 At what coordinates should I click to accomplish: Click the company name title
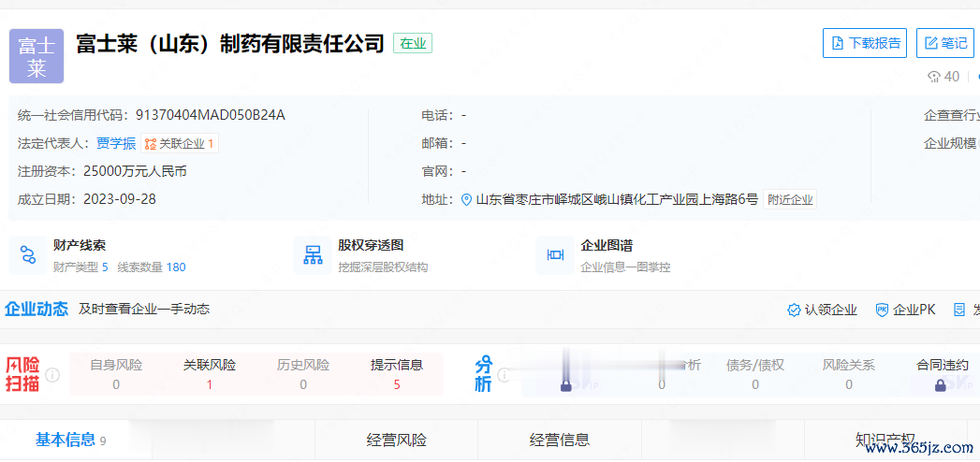coord(229,43)
